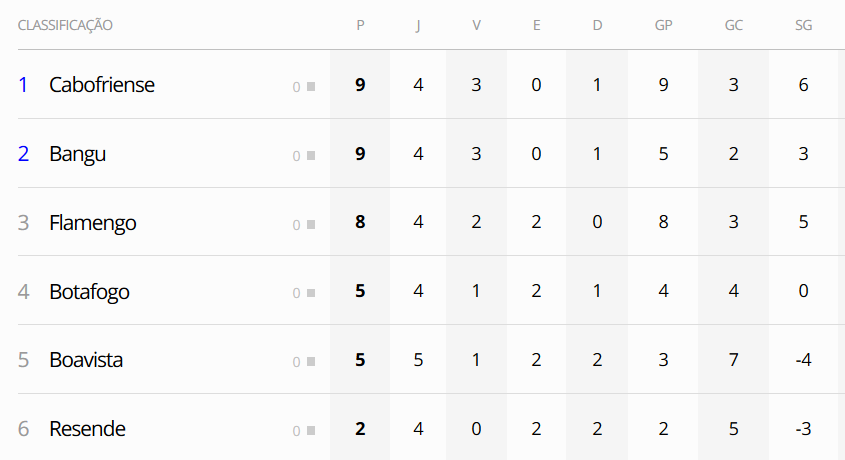Click Bangu's position change square indicator

(x=311, y=156)
